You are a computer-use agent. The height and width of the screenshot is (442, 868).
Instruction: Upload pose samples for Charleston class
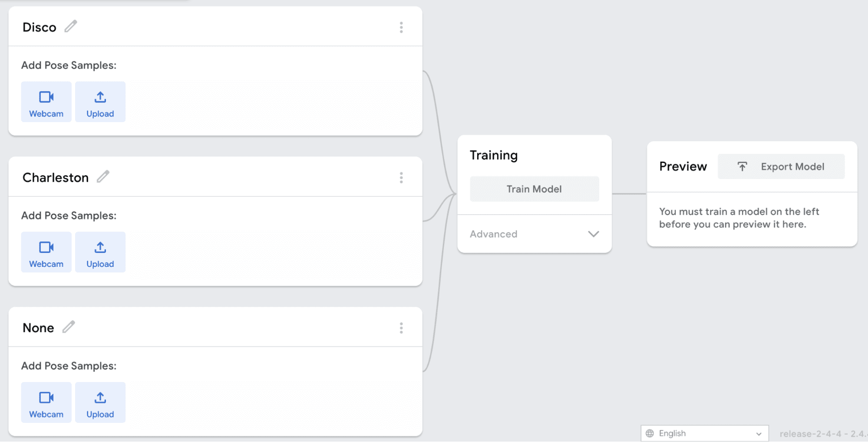tap(100, 253)
